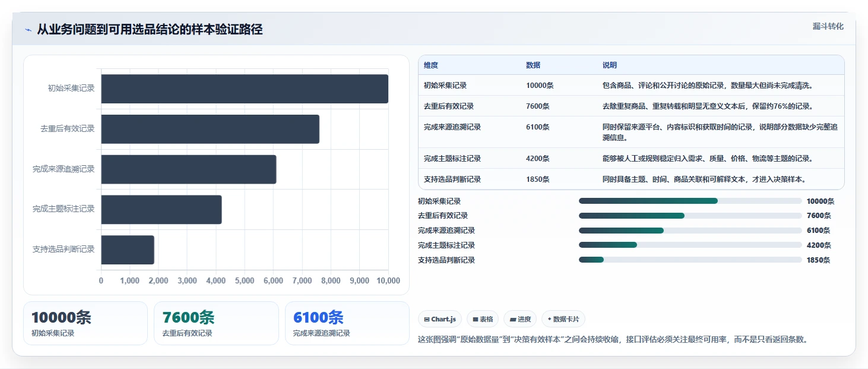Click the 支持选品判断记录 label on the chart axis

click(x=64, y=249)
